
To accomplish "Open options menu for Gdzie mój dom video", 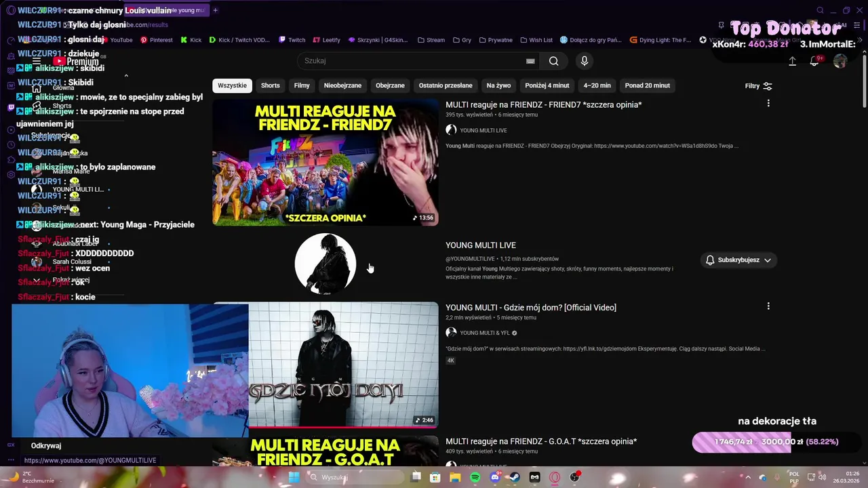I will [x=768, y=306].
